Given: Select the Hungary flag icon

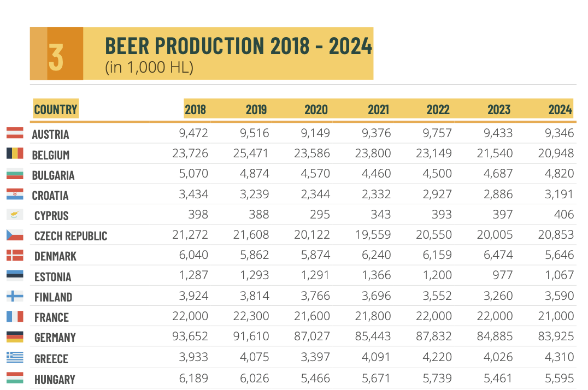Looking at the screenshot, I should point(14,377).
